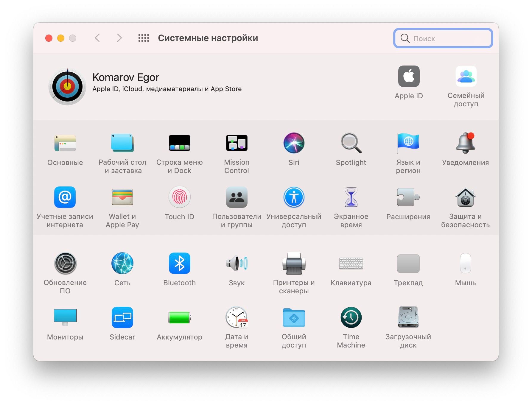Open Загрузочный диск startup disk pane
The height and width of the screenshot is (405, 532).
(408, 317)
